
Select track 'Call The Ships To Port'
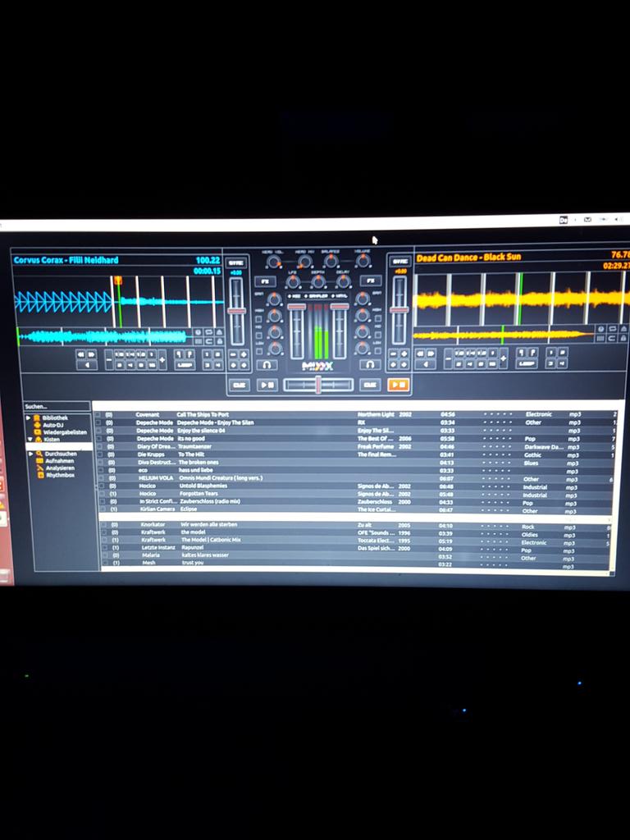(203, 414)
